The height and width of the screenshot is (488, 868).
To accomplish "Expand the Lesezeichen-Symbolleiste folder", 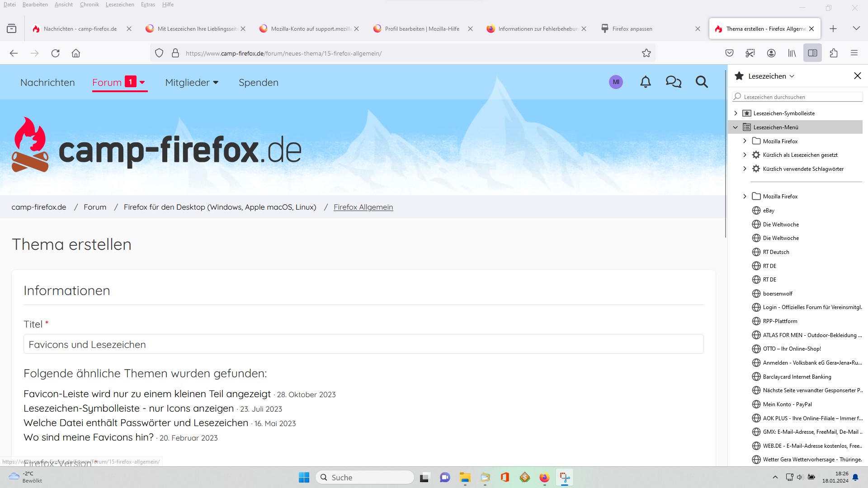I will (x=736, y=113).
